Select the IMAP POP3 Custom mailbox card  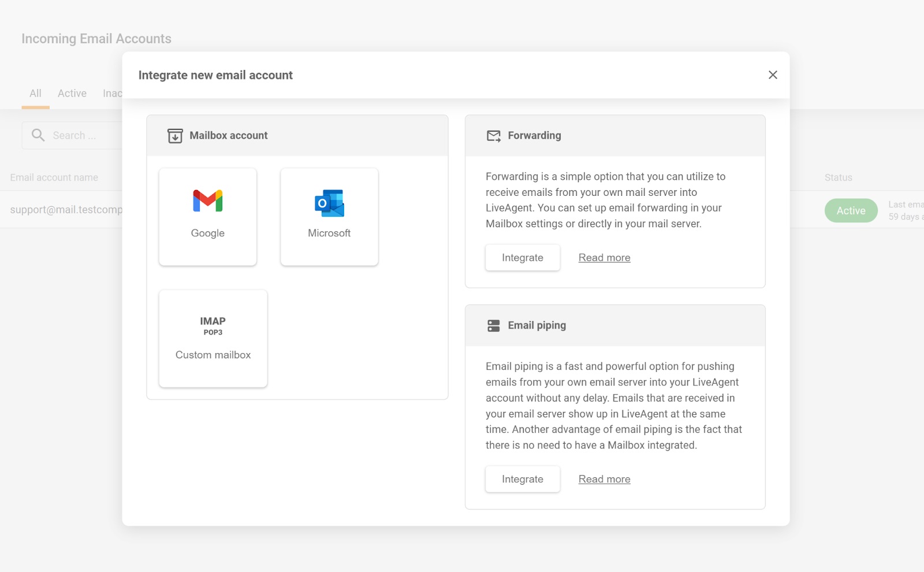coord(213,339)
